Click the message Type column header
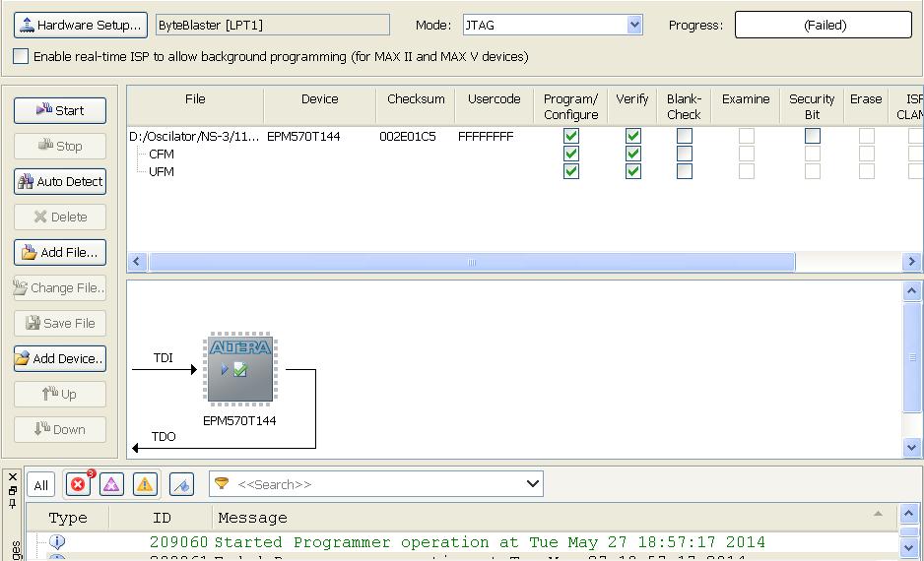 pyautogui.click(x=68, y=518)
